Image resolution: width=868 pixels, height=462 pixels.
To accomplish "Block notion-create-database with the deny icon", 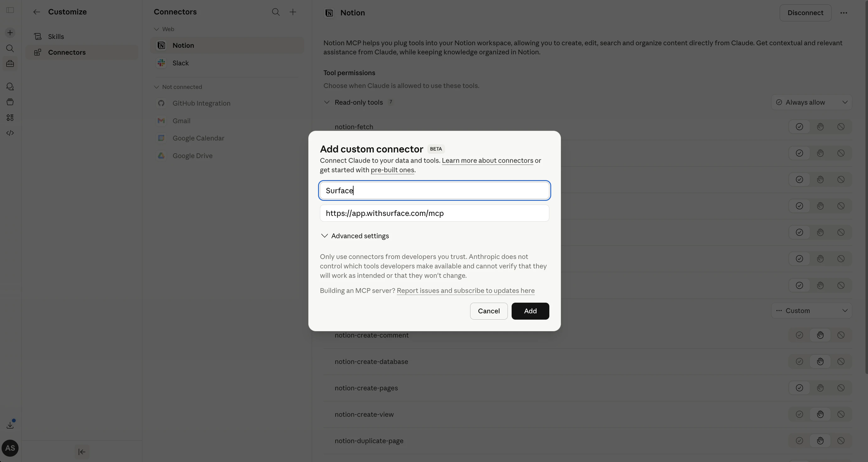I will click(x=841, y=361).
